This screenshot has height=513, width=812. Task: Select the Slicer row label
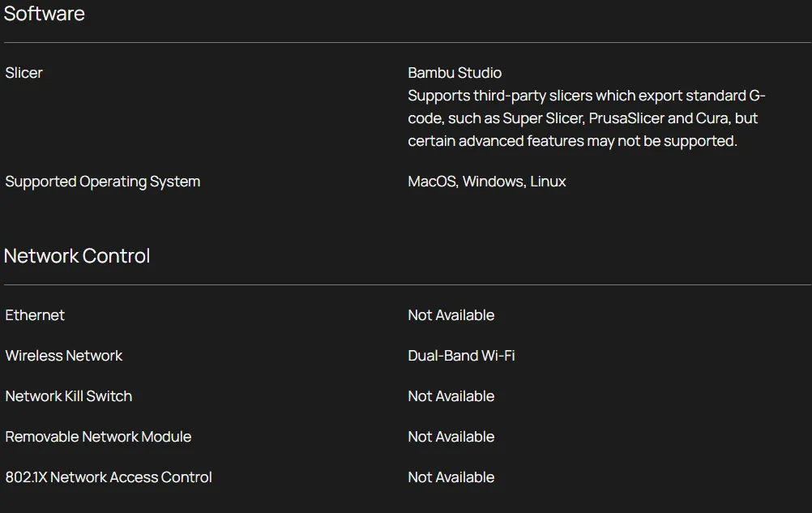tap(24, 73)
